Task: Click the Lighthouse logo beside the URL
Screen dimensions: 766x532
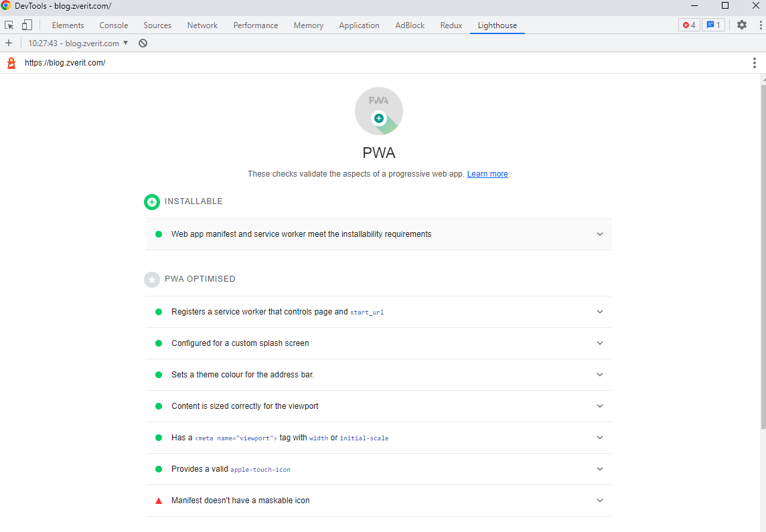Action: click(11, 62)
